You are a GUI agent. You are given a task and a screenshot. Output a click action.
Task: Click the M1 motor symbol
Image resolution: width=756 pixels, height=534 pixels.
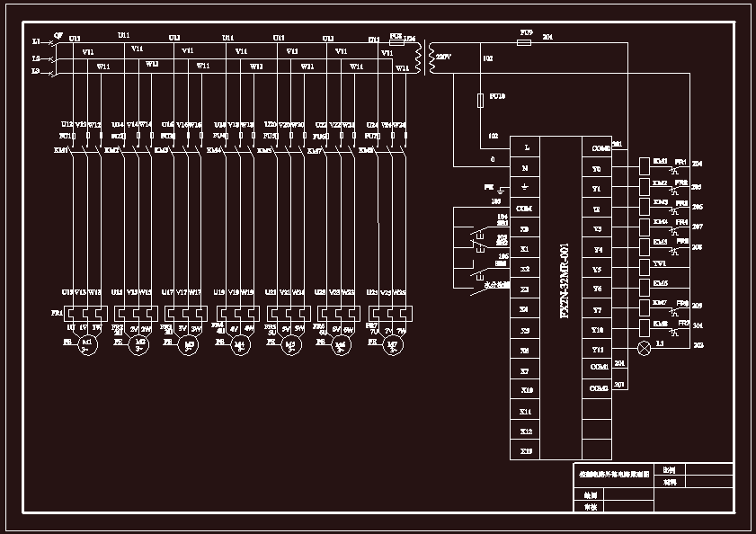[88, 345]
